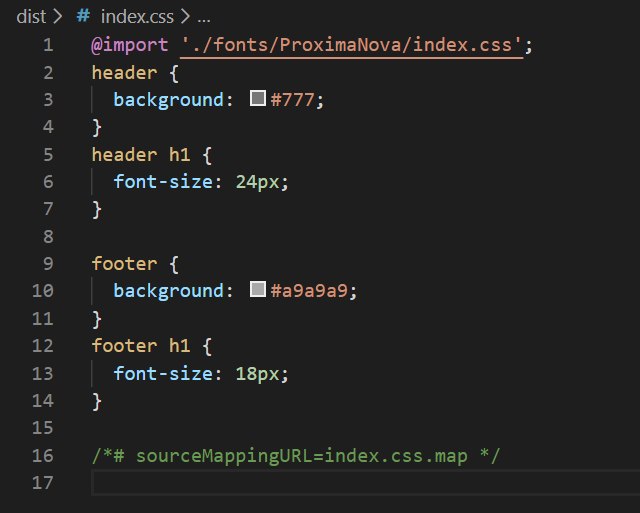The image size is (640, 513).
Task: Click line number 17 in the gutter
Action: click(43, 483)
